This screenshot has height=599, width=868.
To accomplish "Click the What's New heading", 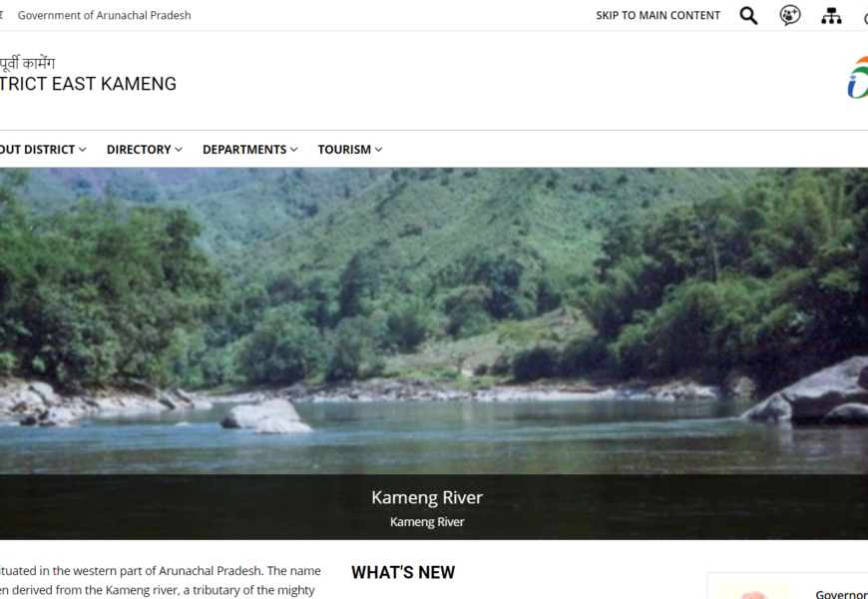I will click(403, 572).
